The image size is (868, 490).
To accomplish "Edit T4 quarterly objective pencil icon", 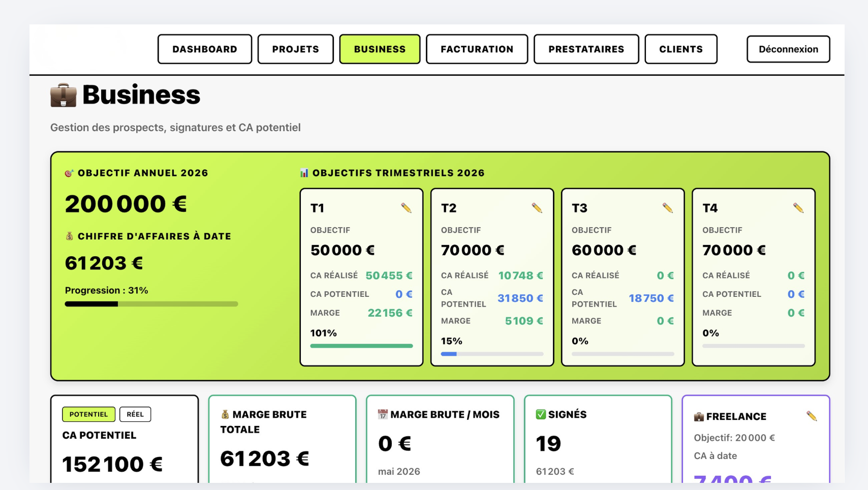I will [798, 208].
